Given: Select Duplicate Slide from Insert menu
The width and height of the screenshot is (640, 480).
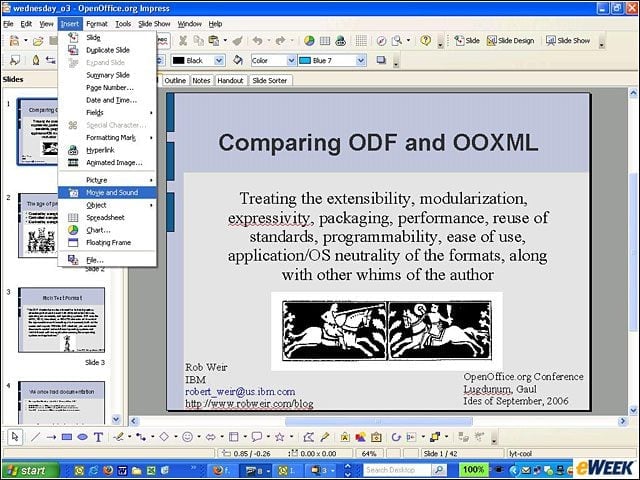Looking at the screenshot, I should pos(107,50).
